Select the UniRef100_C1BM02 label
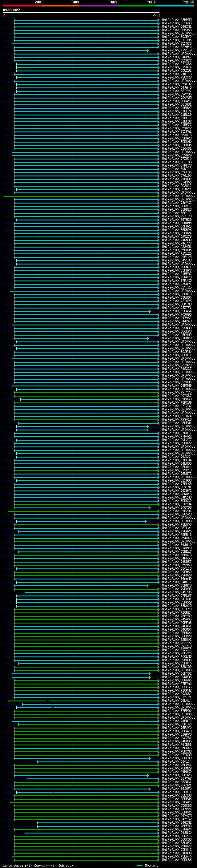This screenshot has height=868, width=197. coord(177,108)
